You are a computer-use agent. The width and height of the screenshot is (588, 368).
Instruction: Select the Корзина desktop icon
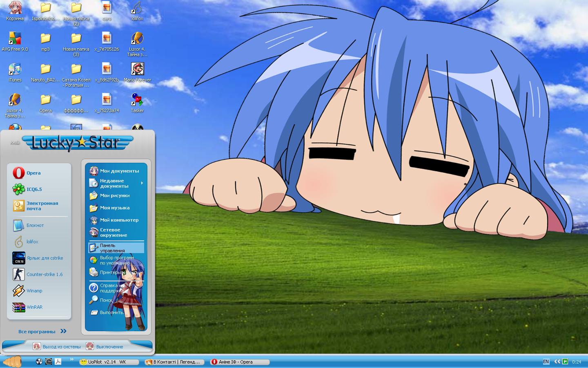point(15,11)
